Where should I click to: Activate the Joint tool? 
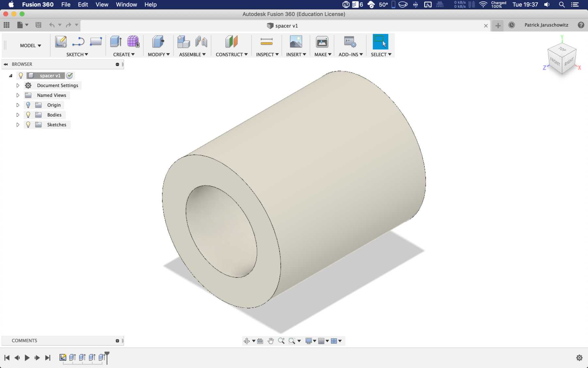tap(201, 42)
